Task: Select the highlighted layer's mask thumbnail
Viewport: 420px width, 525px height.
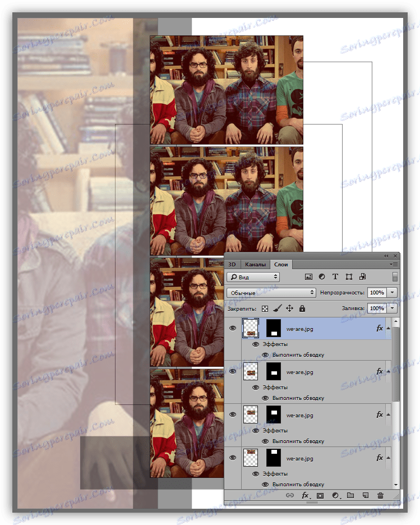Action: (274, 328)
